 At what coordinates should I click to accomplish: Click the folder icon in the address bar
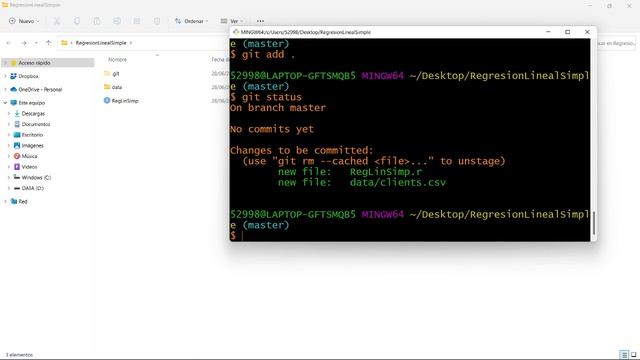click(x=64, y=43)
